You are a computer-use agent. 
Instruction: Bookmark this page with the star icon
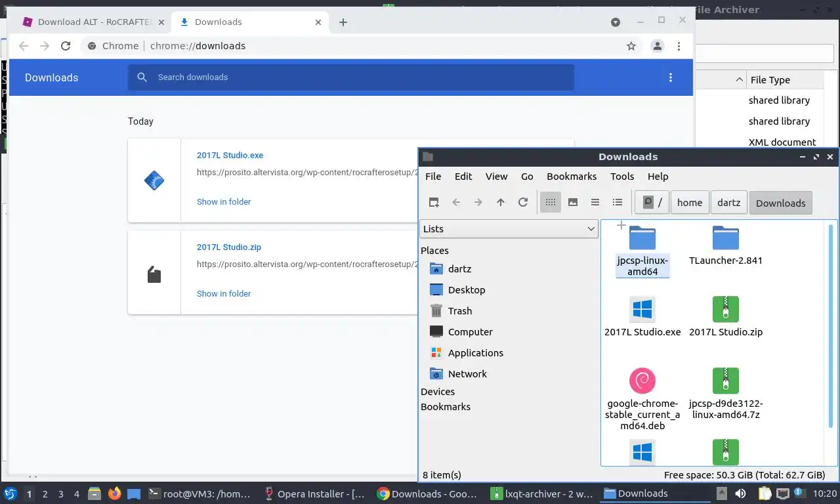631,46
